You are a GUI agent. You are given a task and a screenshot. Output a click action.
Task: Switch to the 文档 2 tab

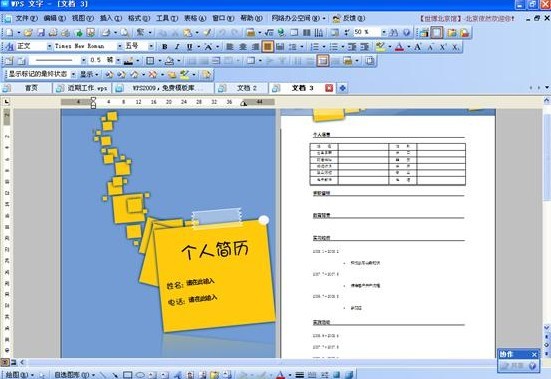(247, 88)
